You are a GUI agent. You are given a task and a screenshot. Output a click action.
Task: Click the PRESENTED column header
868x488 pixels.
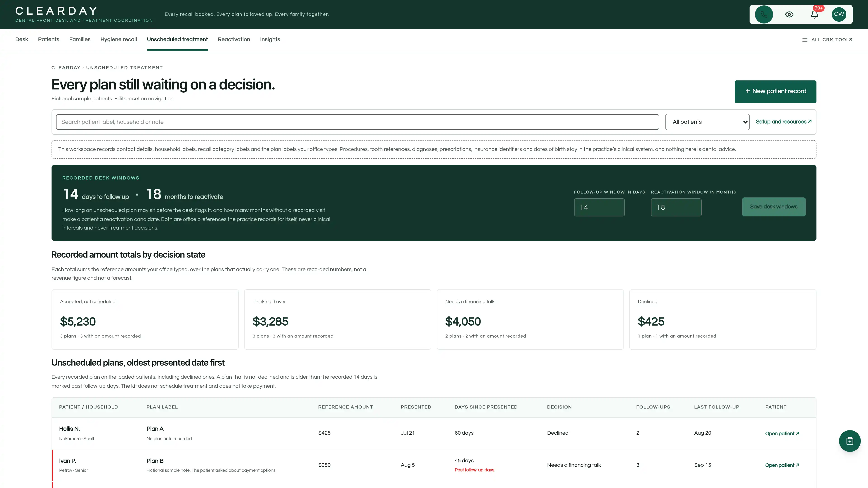click(416, 407)
